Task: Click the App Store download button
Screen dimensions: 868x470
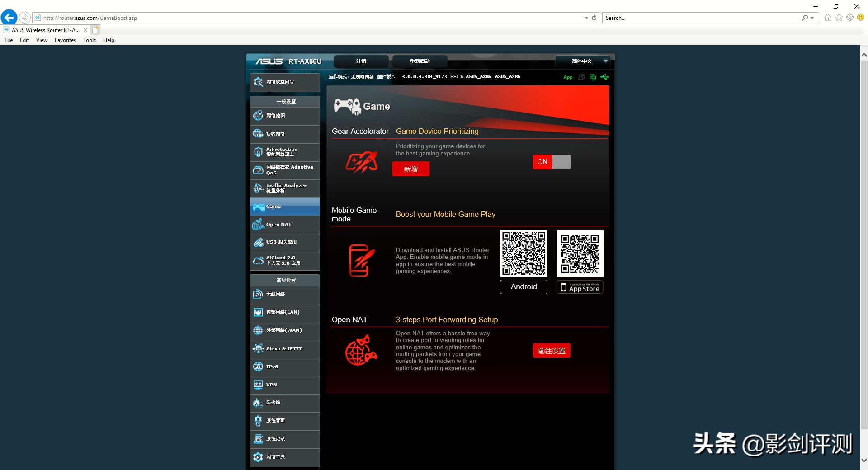Action: click(x=580, y=287)
